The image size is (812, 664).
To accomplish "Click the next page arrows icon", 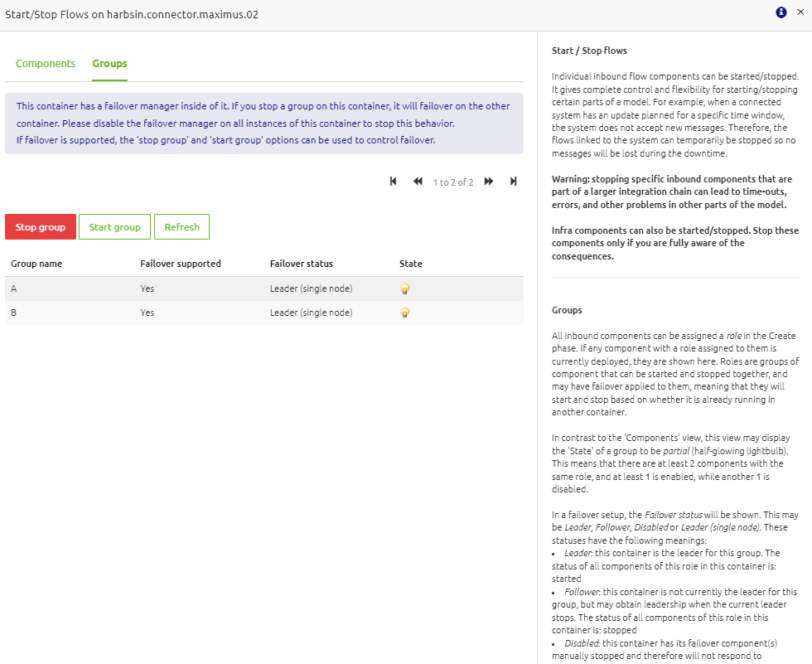I will click(x=488, y=181).
